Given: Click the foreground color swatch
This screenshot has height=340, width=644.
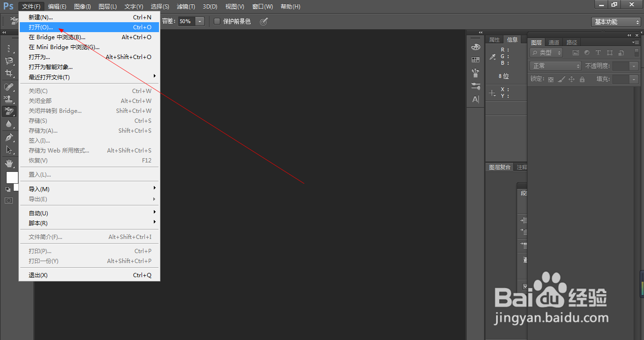Looking at the screenshot, I should tap(12, 178).
